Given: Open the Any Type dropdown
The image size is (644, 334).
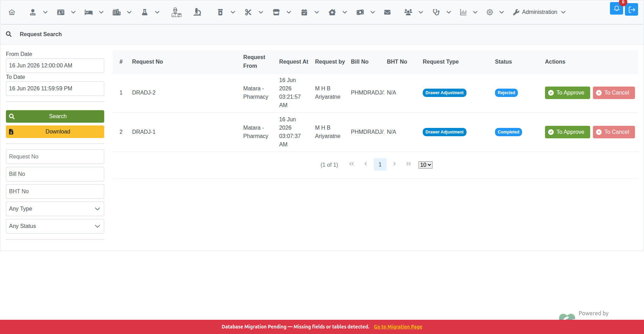Looking at the screenshot, I should coord(55,209).
